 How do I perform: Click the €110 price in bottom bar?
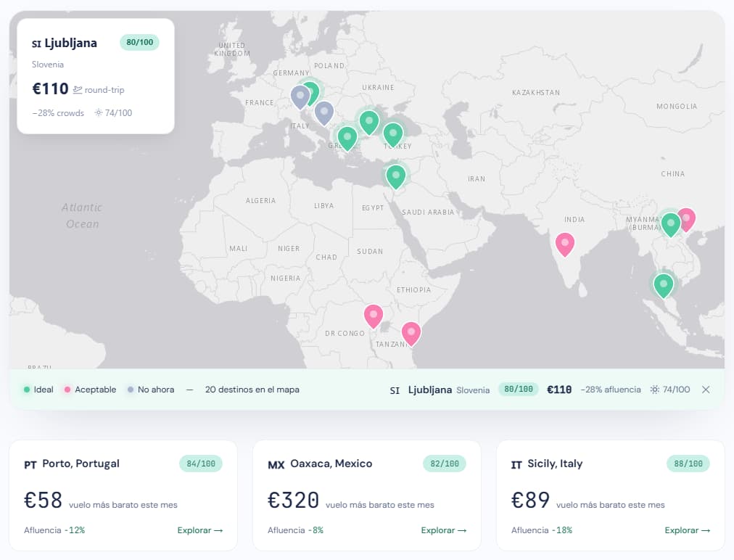click(559, 390)
